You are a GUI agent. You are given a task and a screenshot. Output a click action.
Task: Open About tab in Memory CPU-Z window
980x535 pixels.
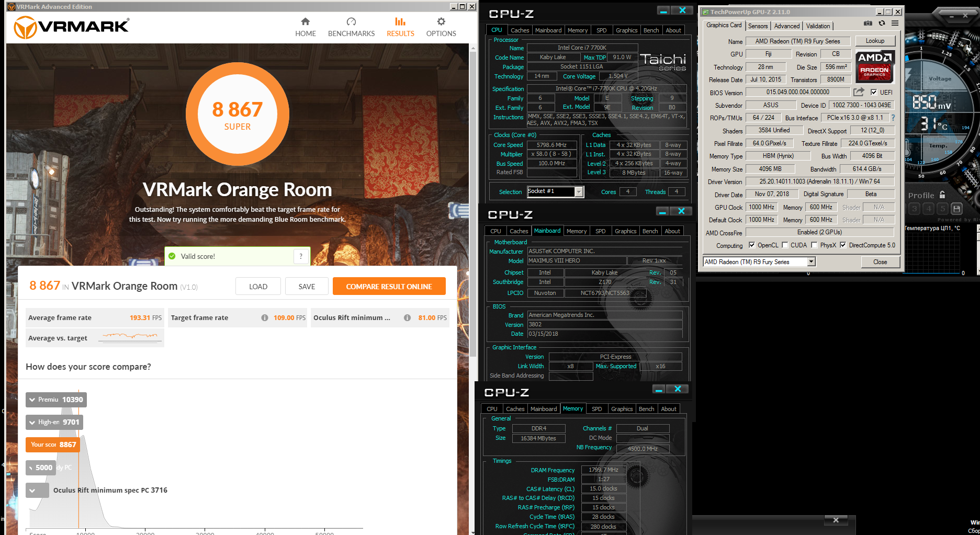click(x=669, y=409)
